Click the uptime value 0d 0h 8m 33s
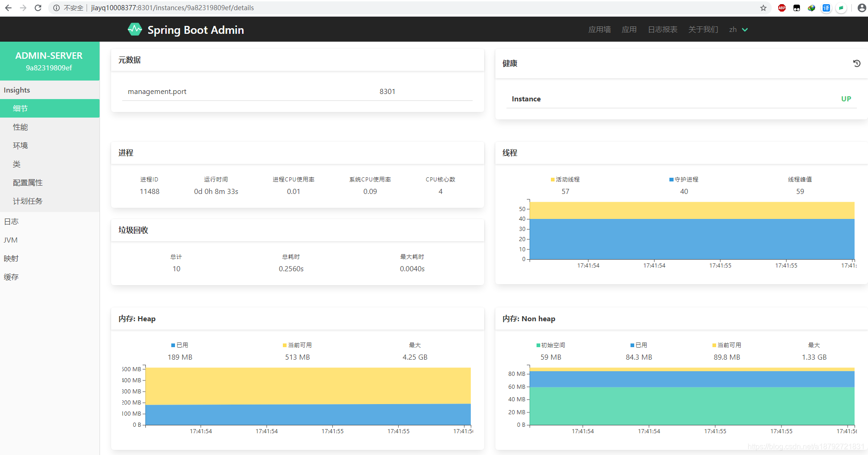This screenshot has height=455, width=868. 216,192
